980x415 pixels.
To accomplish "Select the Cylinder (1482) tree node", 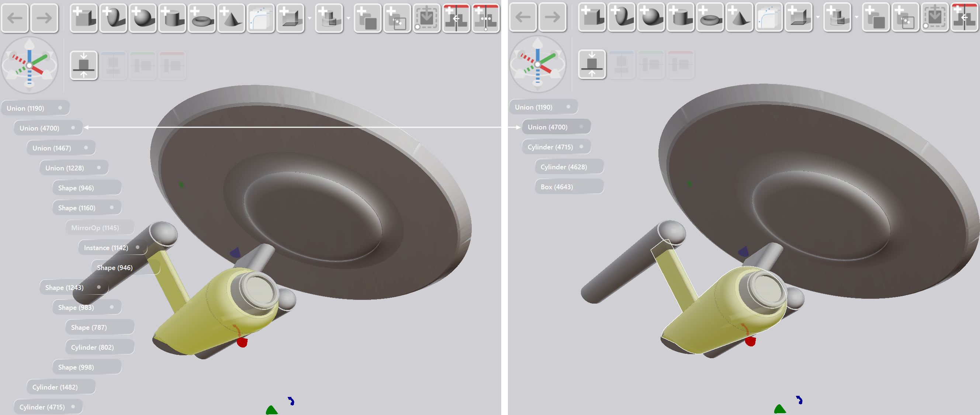I will (x=61, y=387).
